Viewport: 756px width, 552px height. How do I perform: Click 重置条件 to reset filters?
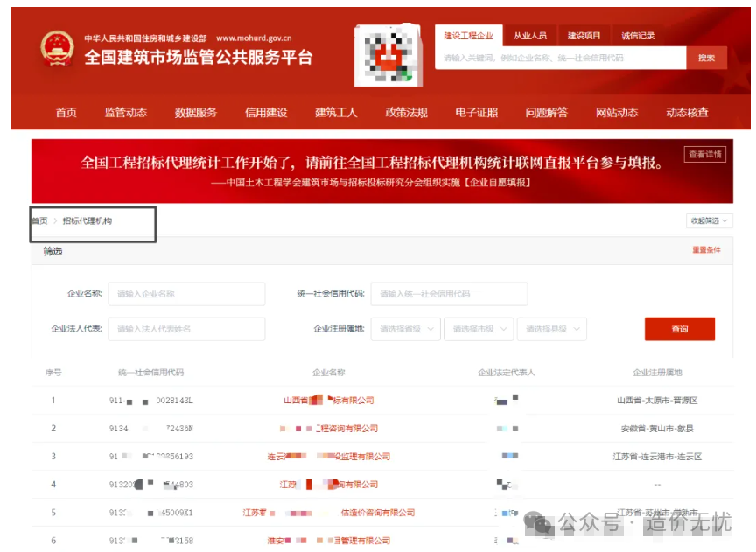click(x=706, y=251)
